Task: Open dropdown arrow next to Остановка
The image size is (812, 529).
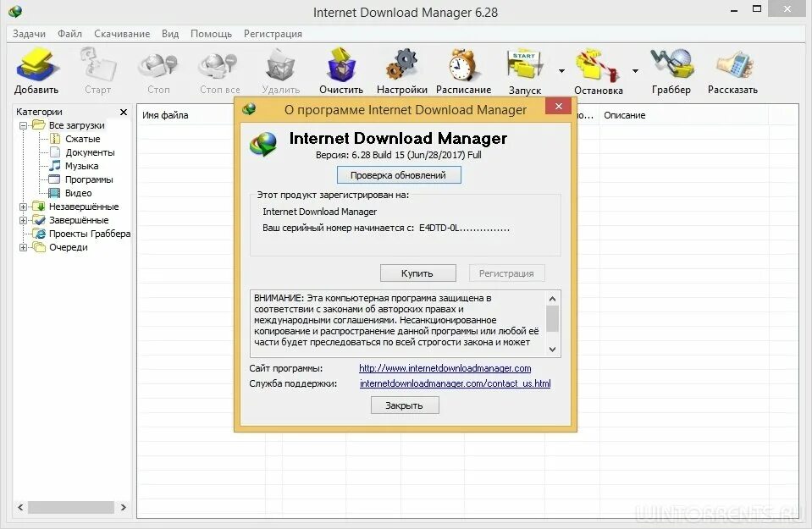Action: [x=635, y=71]
